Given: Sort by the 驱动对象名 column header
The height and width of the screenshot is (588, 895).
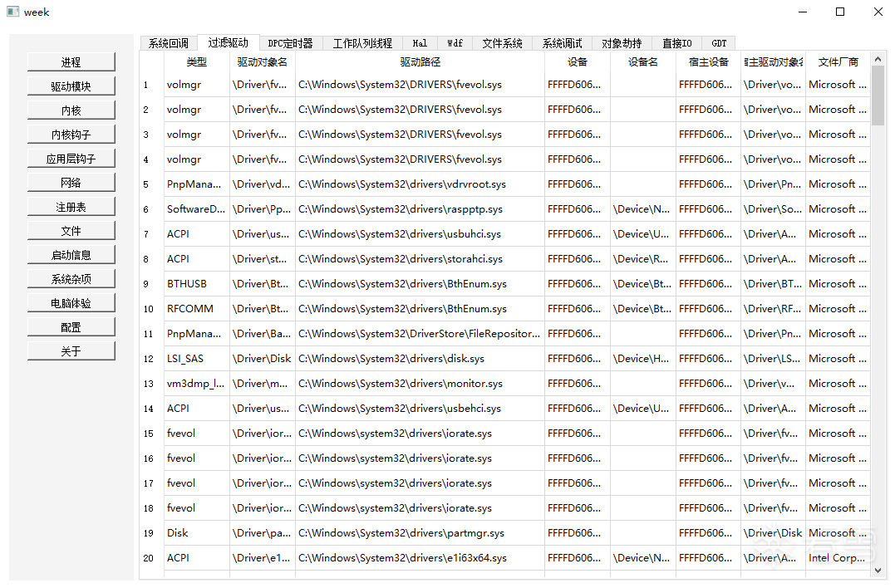Looking at the screenshot, I should coord(262,61).
